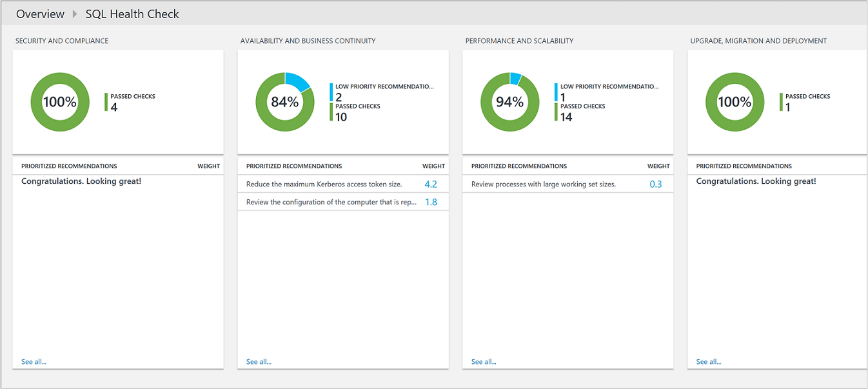Select "Review processes with large working set sizes"

coord(543,184)
